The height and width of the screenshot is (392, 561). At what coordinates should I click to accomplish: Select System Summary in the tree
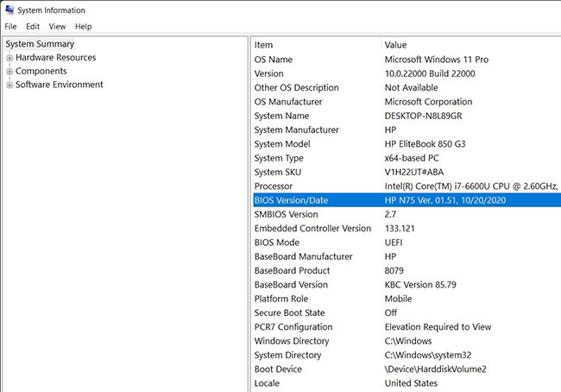(x=40, y=44)
